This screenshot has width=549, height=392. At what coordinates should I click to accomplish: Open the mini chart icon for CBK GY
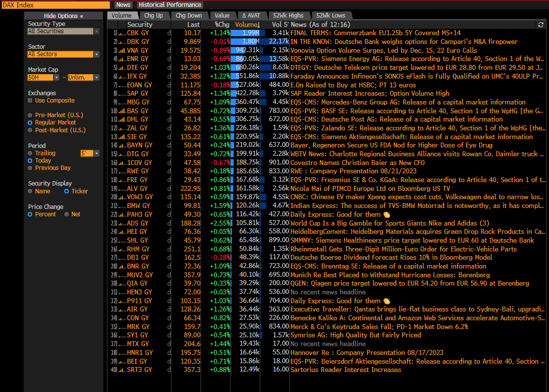pyautogui.click(x=122, y=33)
